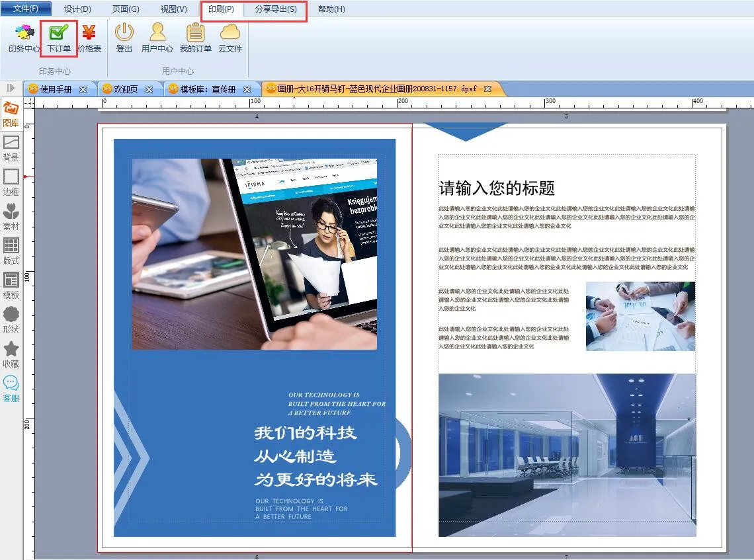Select the business meeting photo on right page
Image resolution: width=754 pixels, height=560 pixels.
pyautogui.click(x=640, y=316)
